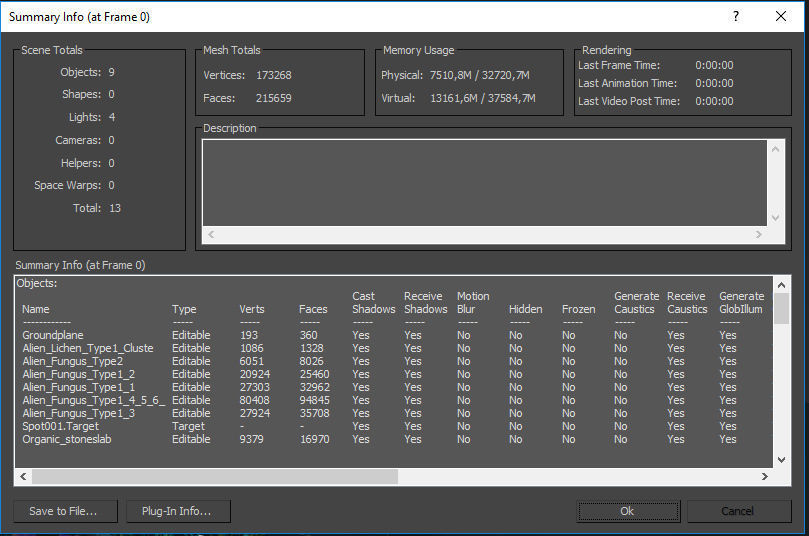Click the verts value 80408
This screenshot has width=809, height=536.
pyautogui.click(x=254, y=400)
